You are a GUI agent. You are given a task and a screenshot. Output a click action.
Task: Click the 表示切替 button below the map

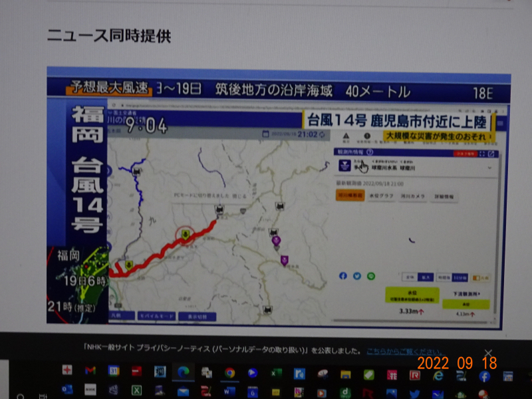coord(197,317)
